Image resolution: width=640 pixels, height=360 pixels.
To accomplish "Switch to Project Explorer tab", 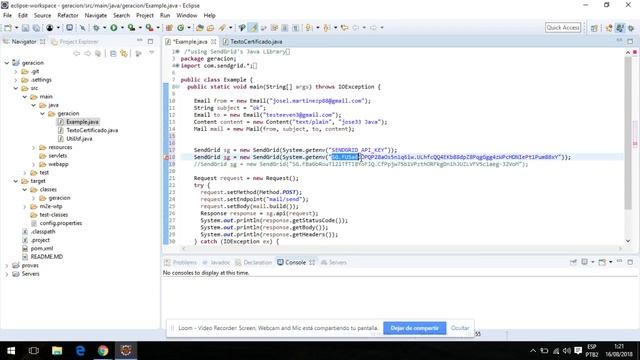I will [x=75, y=42].
